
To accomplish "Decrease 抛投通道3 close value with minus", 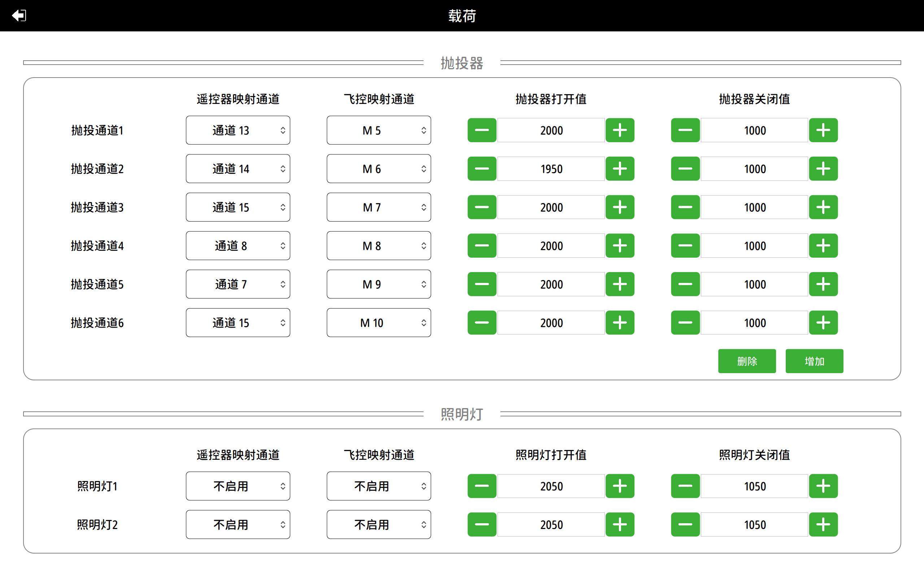I will pyautogui.click(x=685, y=207).
